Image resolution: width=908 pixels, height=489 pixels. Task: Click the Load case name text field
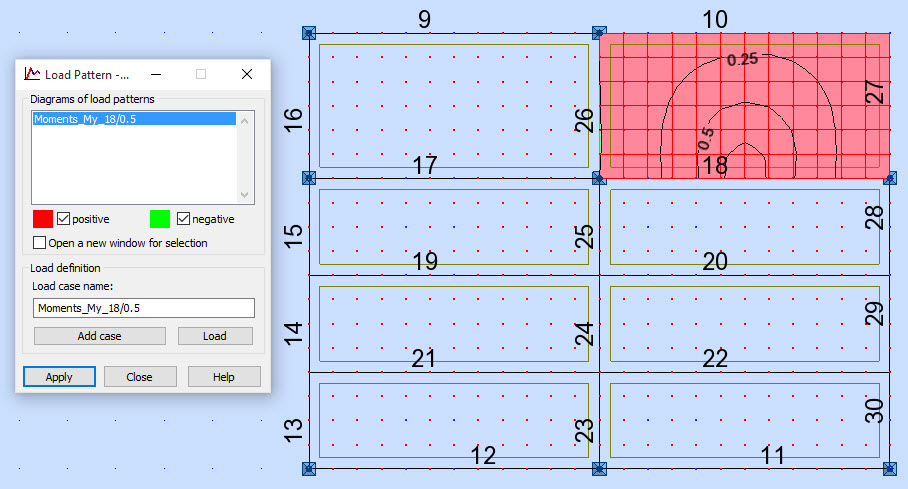click(x=144, y=308)
